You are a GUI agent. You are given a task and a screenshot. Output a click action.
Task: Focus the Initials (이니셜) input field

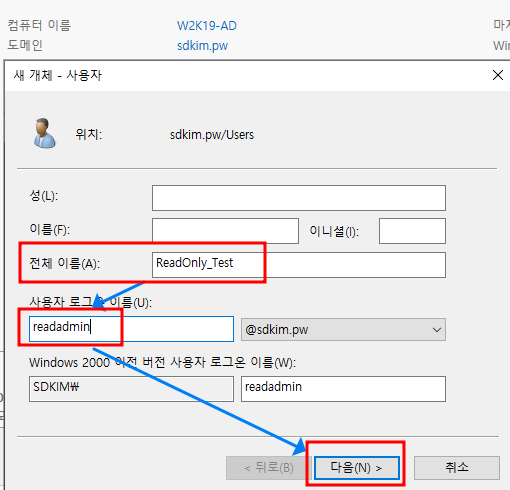412,231
